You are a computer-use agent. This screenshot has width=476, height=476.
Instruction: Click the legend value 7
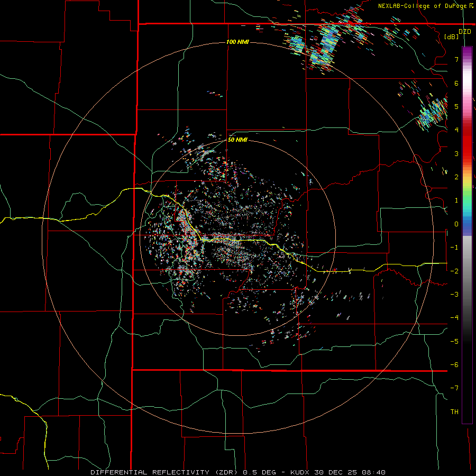point(456,59)
